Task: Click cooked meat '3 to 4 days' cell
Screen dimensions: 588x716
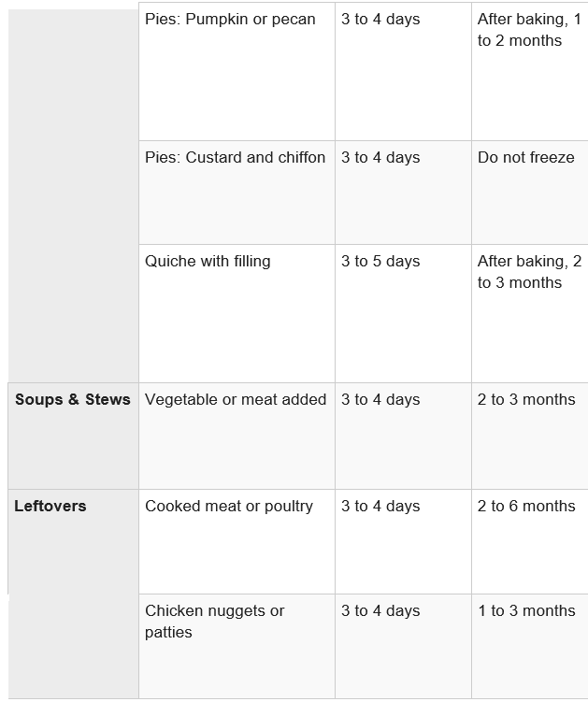Action: (403, 541)
